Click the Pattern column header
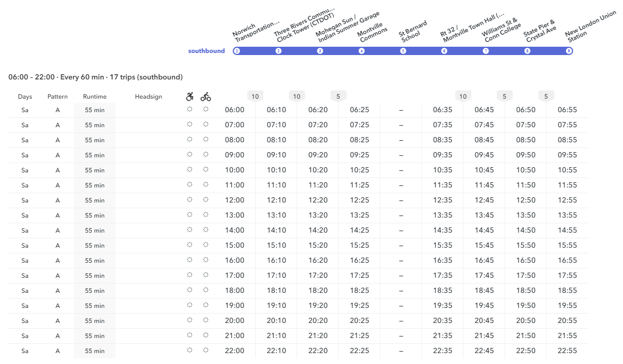The height and width of the screenshot is (364, 623). point(58,97)
